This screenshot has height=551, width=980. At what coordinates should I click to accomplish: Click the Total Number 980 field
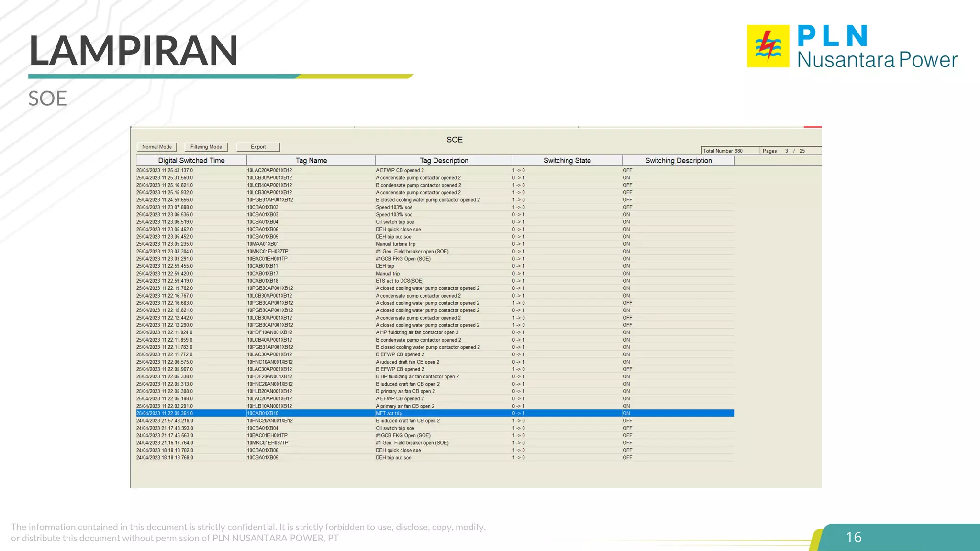coord(730,151)
